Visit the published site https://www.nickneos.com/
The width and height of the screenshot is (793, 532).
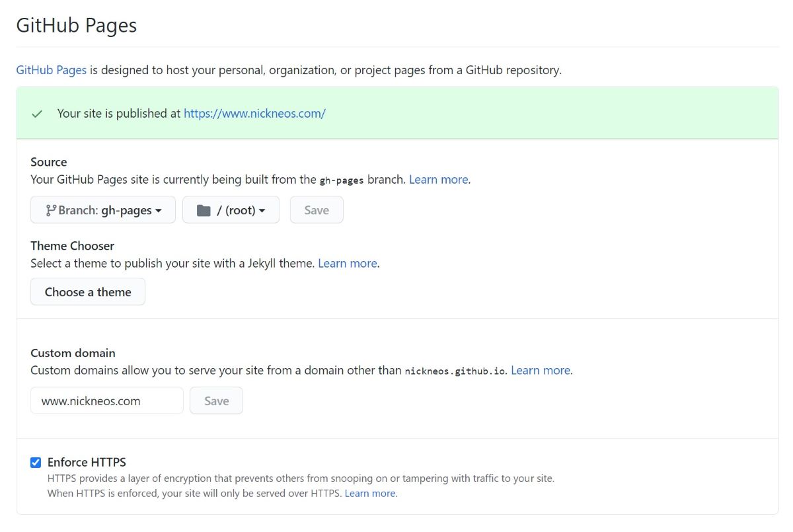[x=254, y=113]
